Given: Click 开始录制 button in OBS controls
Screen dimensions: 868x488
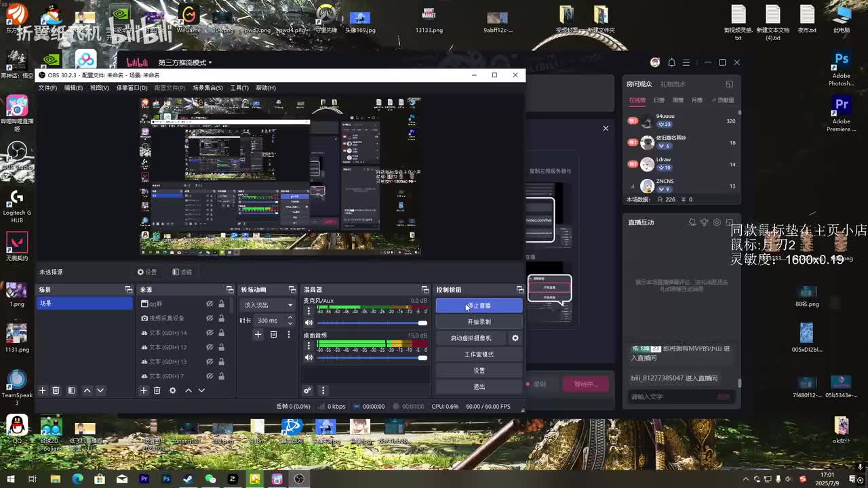Looking at the screenshot, I should (479, 322).
